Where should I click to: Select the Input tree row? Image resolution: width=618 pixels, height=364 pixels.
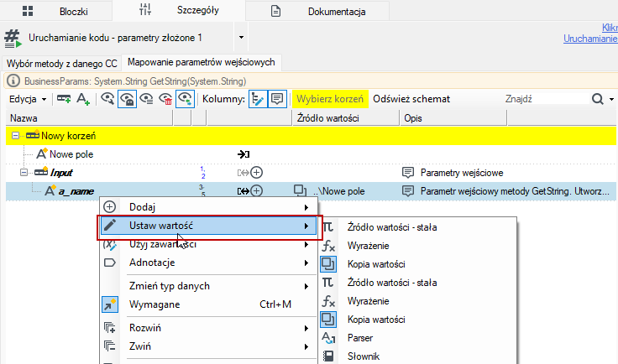[311, 173]
